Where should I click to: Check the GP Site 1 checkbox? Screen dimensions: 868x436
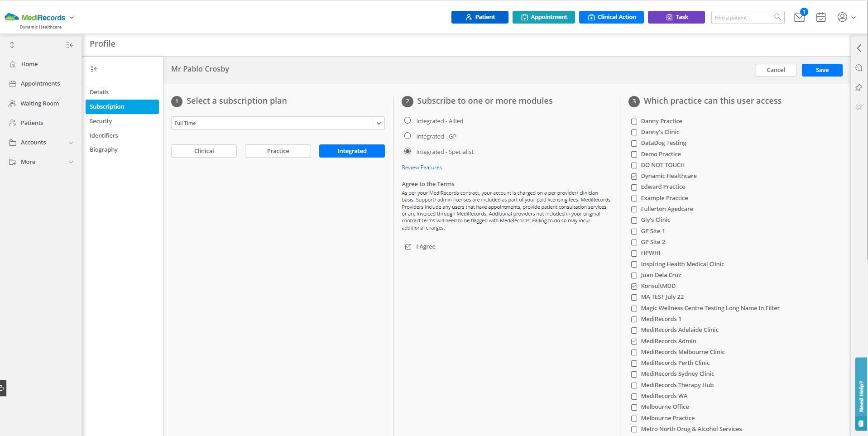click(634, 231)
